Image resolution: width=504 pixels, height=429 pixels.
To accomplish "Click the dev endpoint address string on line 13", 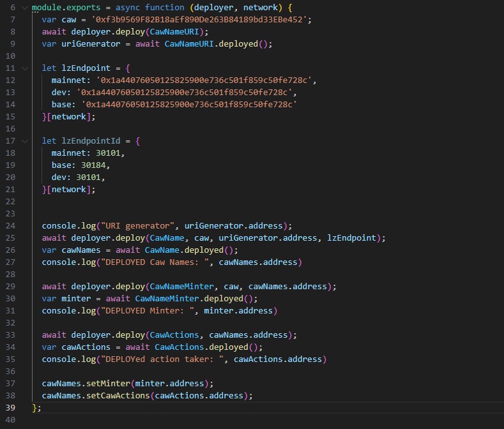I will point(185,93).
